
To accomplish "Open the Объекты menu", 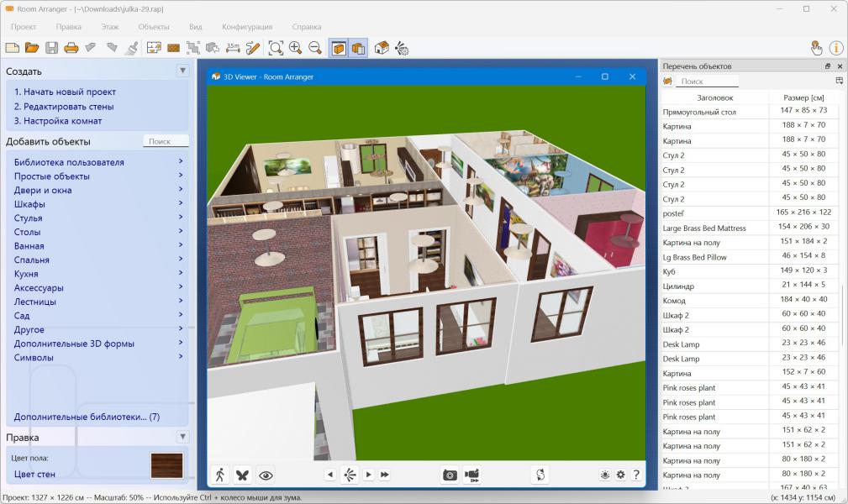I will (153, 27).
